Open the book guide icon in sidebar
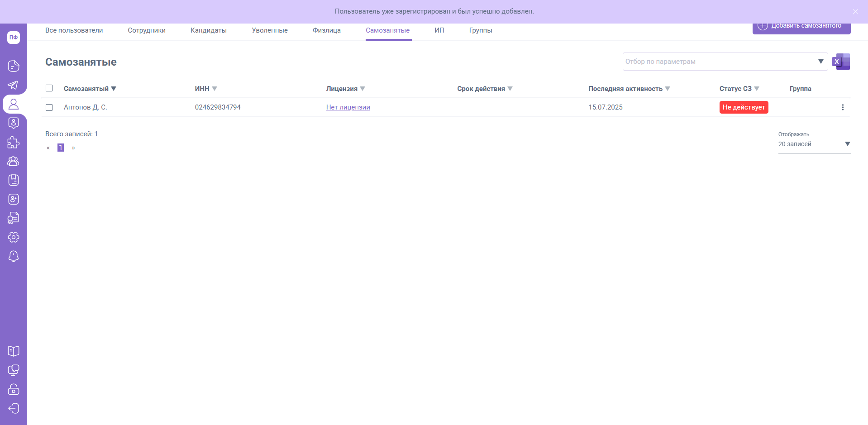The width and height of the screenshot is (868, 425). click(13, 351)
